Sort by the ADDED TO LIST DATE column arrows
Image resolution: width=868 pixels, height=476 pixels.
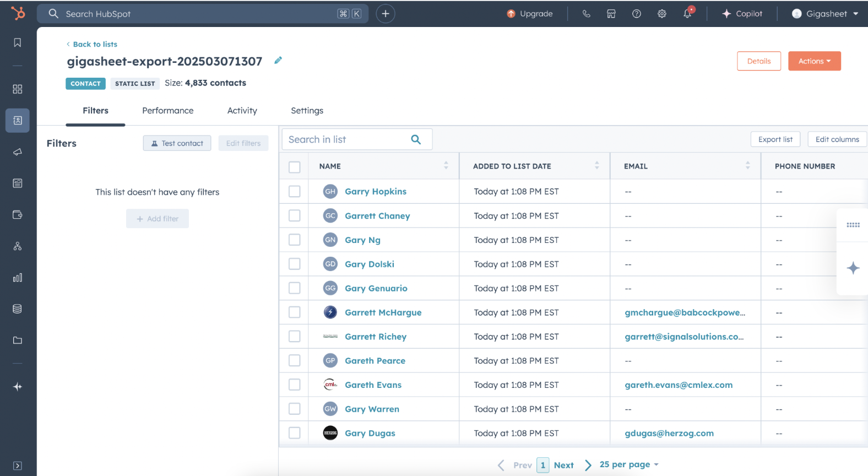(x=597, y=165)
